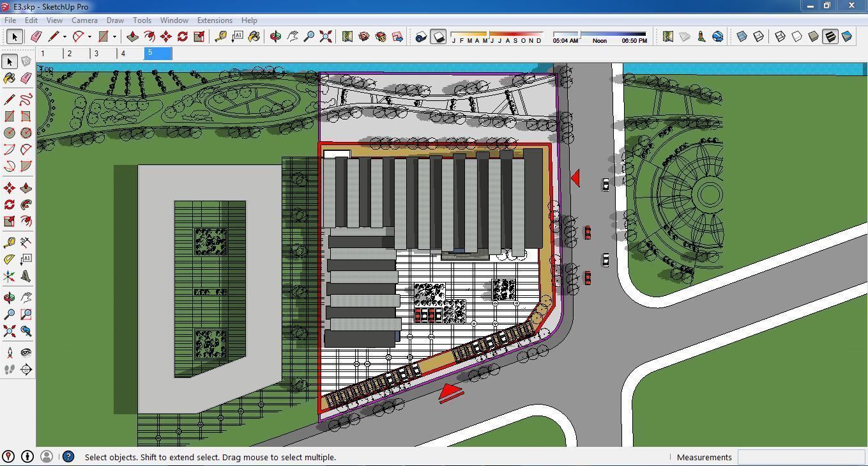
Task: Open the File menu
Action: coord(10,20)
